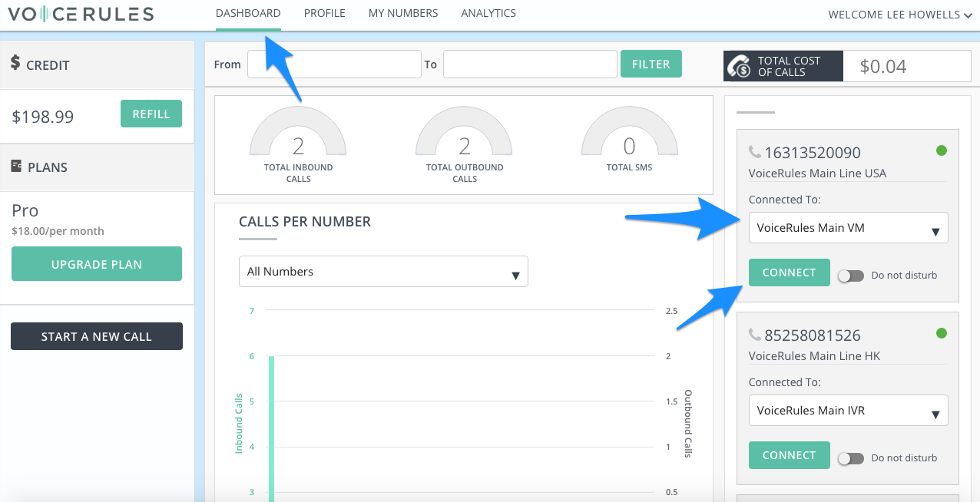The height and width of the screenshot is (502, 980).
Task: Click green status dot for HK line
Action: (941, 334)
